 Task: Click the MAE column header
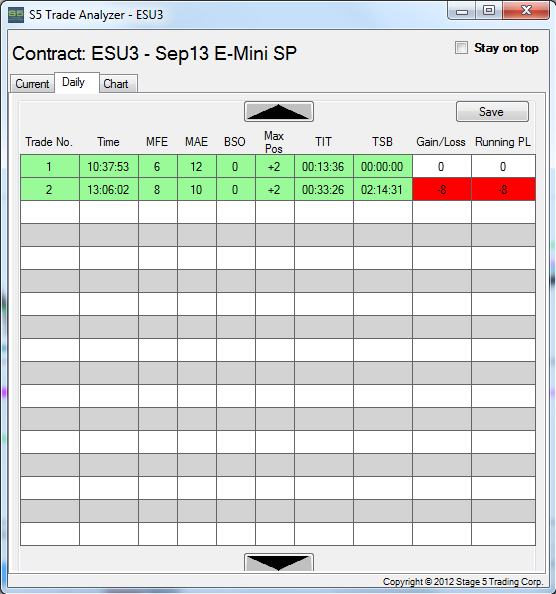click(x=196, y=142)
